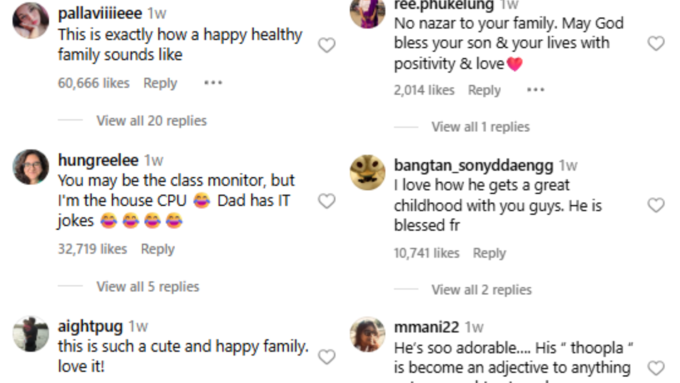Open three-dot menu on ree.phukelung's comment
The width and height of the screenshot is (680, 383).
point(536,90)
